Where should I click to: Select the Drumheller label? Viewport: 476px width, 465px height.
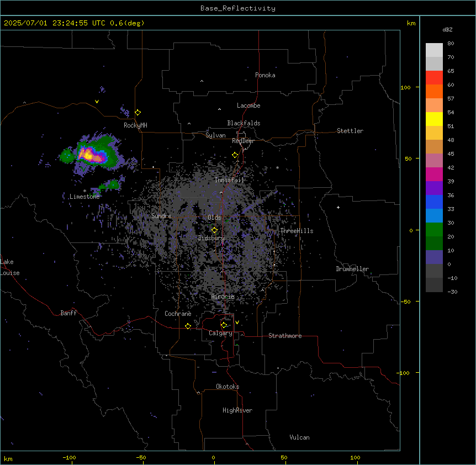point(352,269)
